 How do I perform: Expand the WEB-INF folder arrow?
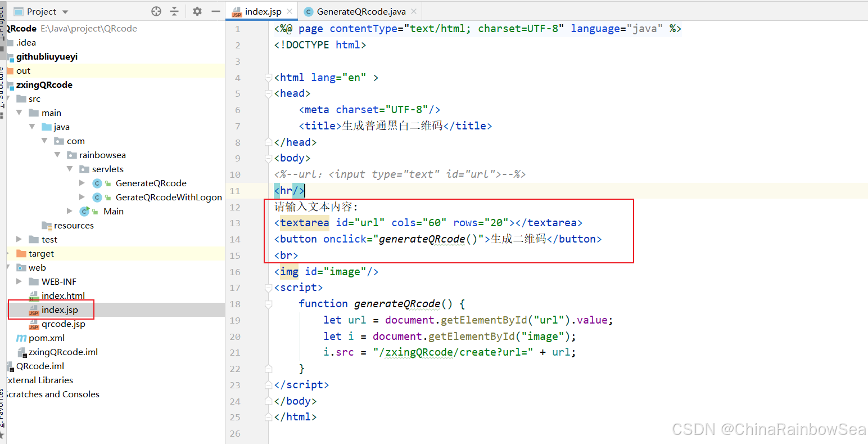coord(19,281)
